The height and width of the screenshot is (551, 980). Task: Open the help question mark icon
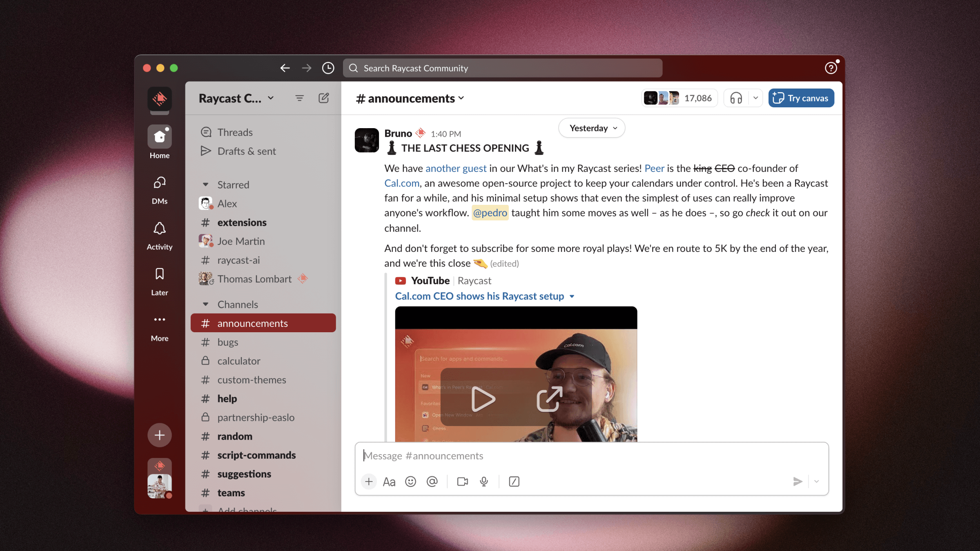coord(831,68)
